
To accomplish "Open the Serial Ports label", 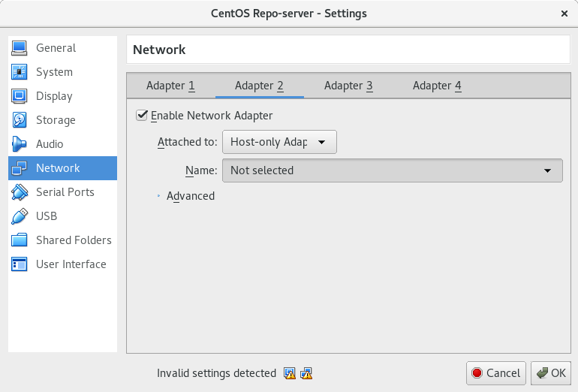I will pyautogui.click(x=65, y=192).
